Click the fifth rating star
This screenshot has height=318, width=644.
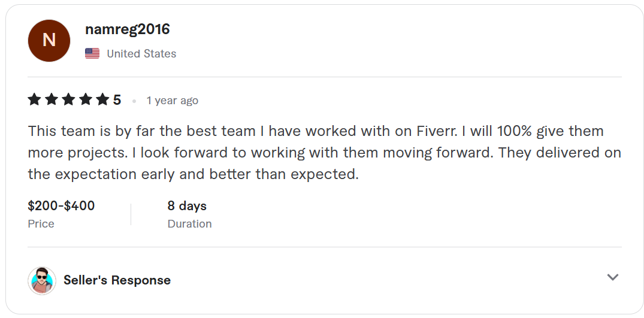[x=103, y=100]
